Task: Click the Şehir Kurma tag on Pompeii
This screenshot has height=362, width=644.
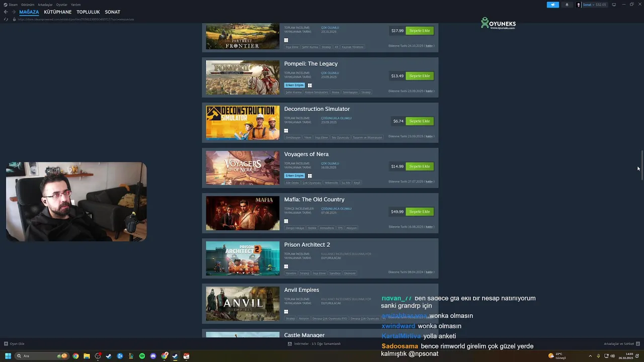Action: click(293, 92)
